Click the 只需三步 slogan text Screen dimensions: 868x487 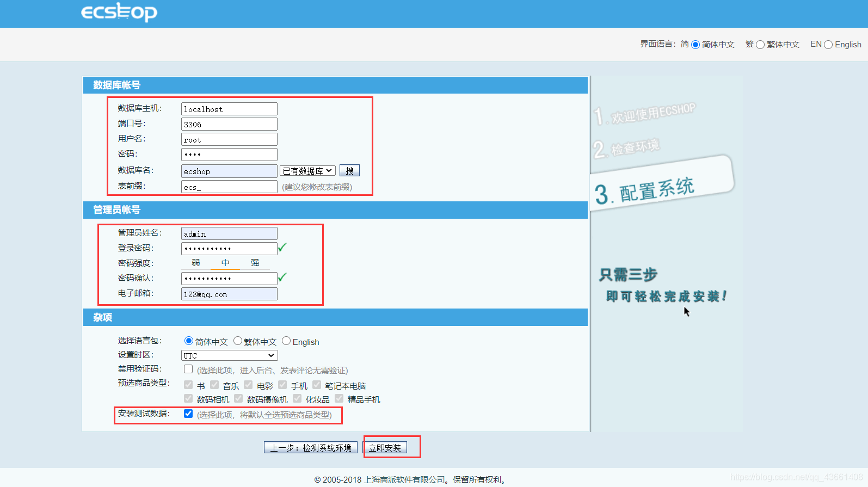628,275
